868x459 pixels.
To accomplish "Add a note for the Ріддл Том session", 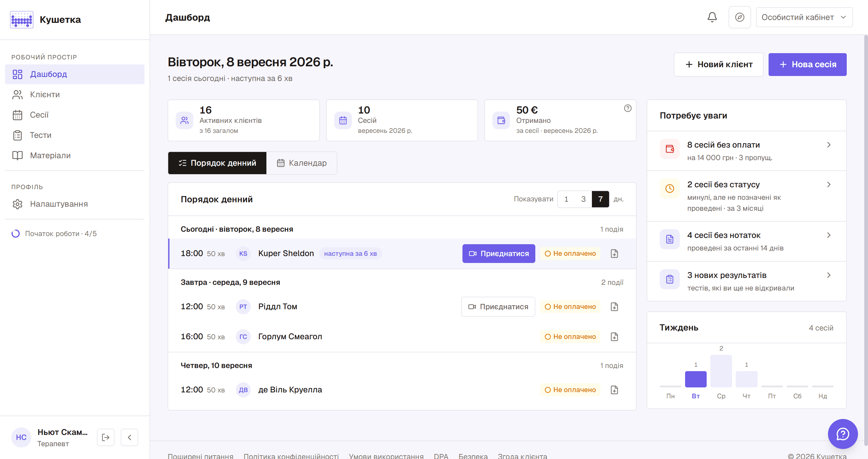I will 614,307.
